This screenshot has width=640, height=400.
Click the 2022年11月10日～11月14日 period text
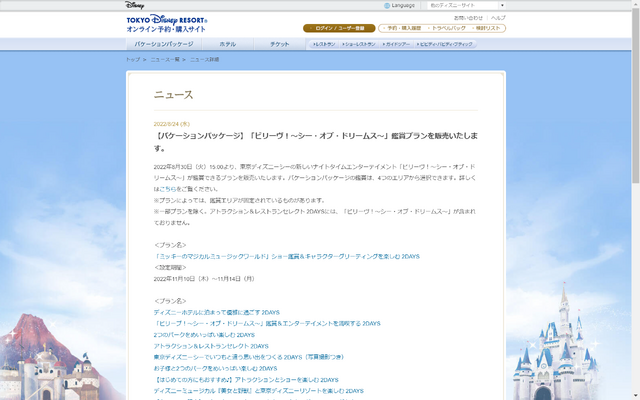click(204, 279)
